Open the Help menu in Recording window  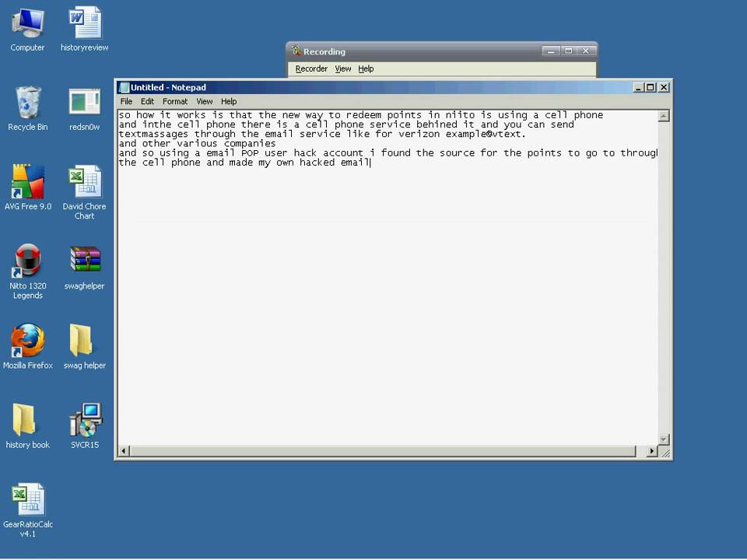coord(366,68)
